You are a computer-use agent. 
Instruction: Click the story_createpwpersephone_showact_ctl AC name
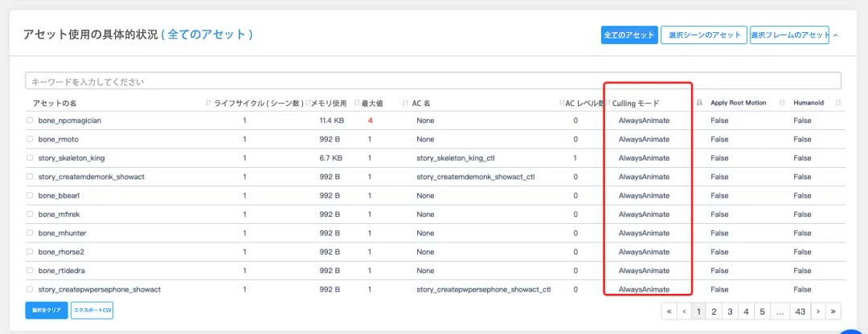pos(484,290)
